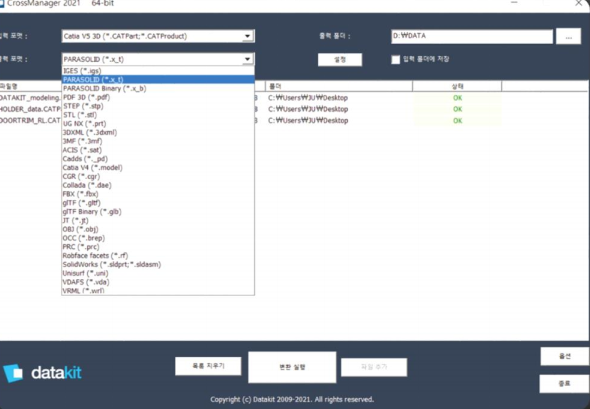The image size is (590, 409).
Task: Select OBJ (*.obj) format
Action: click(x=158, y=229)
